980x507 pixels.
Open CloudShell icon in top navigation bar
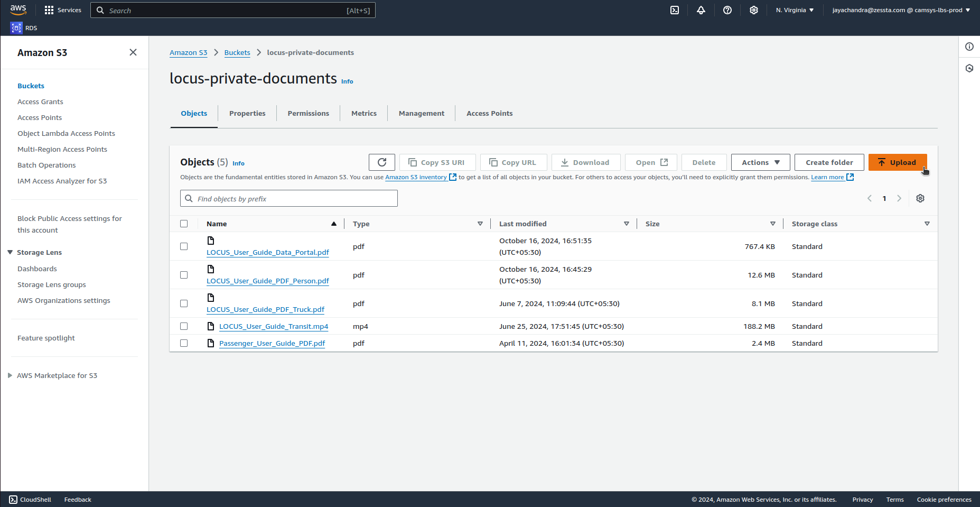click(x=675, y=10)
